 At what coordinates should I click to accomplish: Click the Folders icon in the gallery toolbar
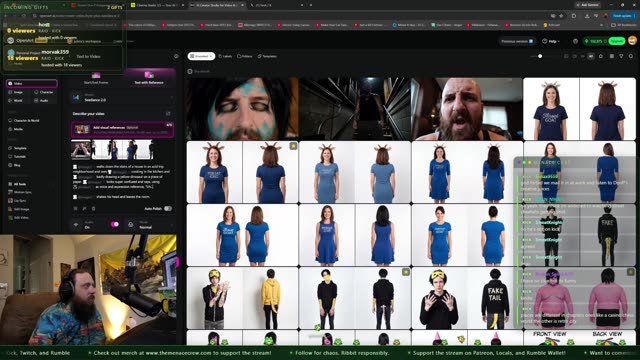pos(245,56)
